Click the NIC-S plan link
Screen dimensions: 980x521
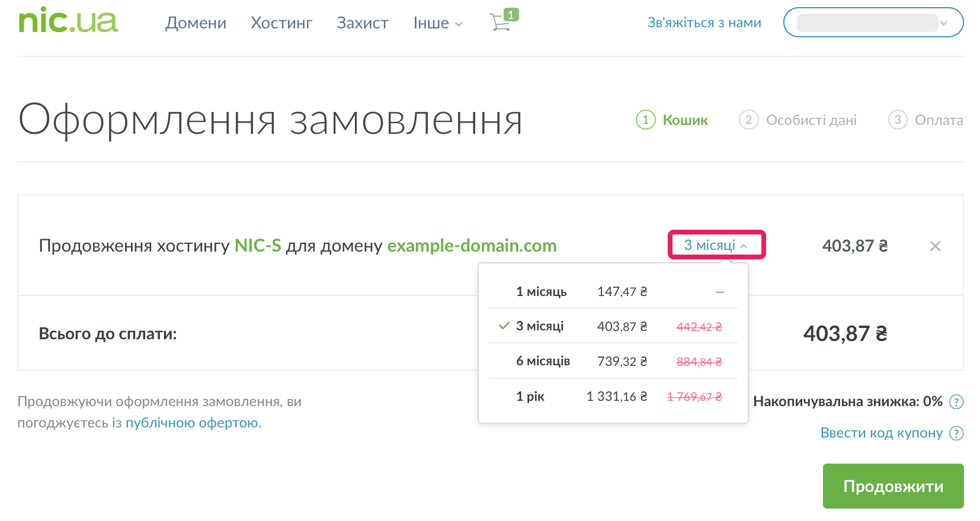[258, 246]
